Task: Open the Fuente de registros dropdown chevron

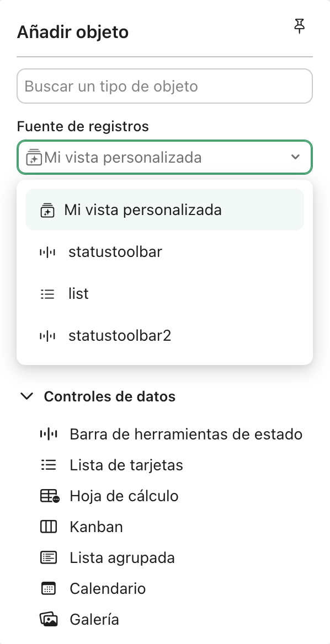Action: coord(294,157)
